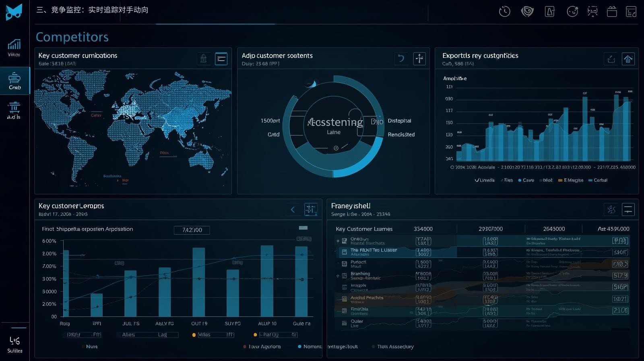The width and height of the screenshot is (644, 361).
Task: Click the ALUP 10 bar in chart
Action: [267, 281]
